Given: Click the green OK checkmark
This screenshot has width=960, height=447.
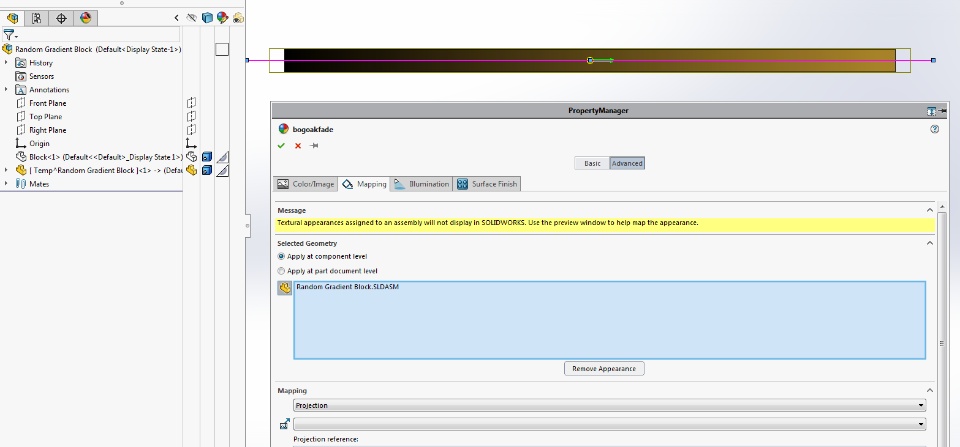Looking at the screenshot, I should pyautogui.click(x=281, y=146).
